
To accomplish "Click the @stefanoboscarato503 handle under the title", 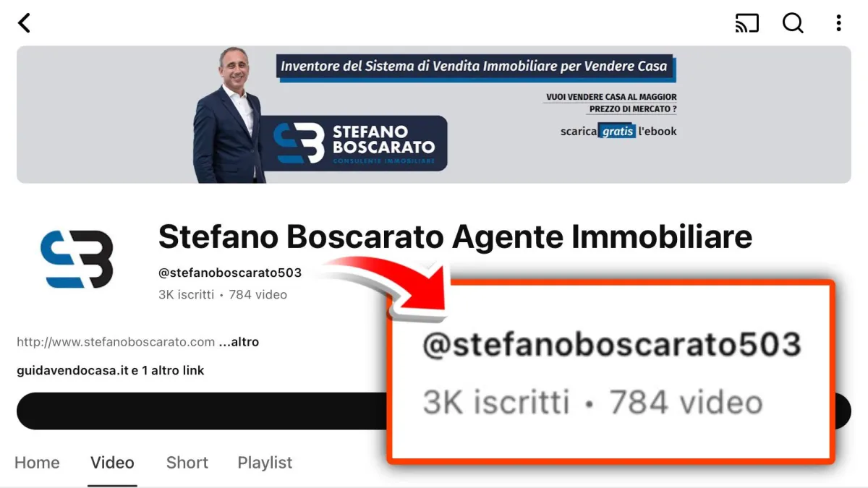I will click(230, 273).
